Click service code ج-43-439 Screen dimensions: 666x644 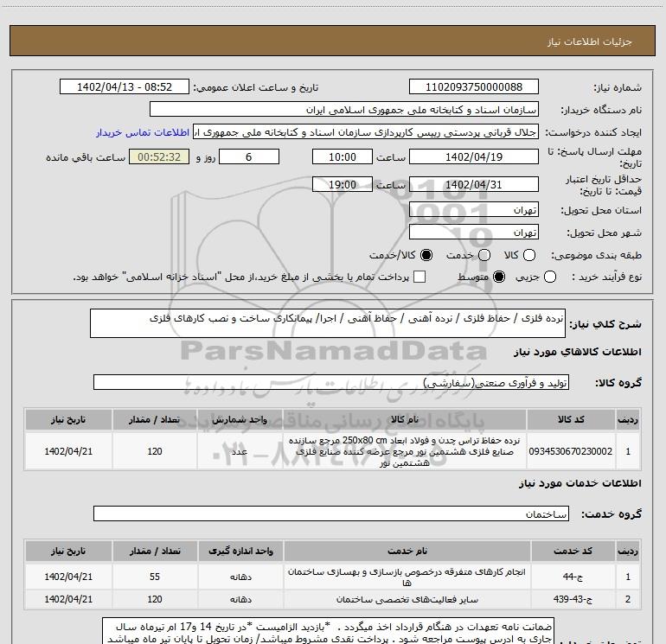point(573,599)
